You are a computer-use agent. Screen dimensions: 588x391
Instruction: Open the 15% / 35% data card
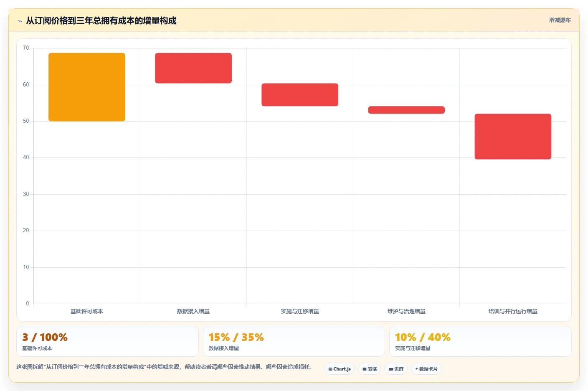coord(294,341)
